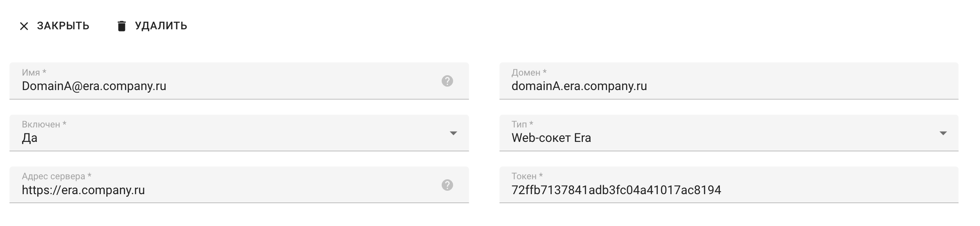
Task: Focus the domainA.era.company.ru domain text
Action: click(579, 86)
